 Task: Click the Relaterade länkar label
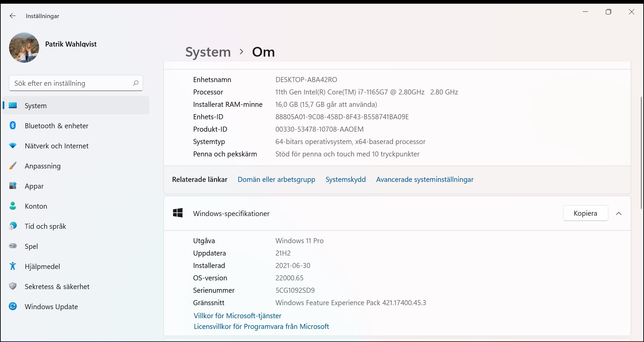coord(200,180)
